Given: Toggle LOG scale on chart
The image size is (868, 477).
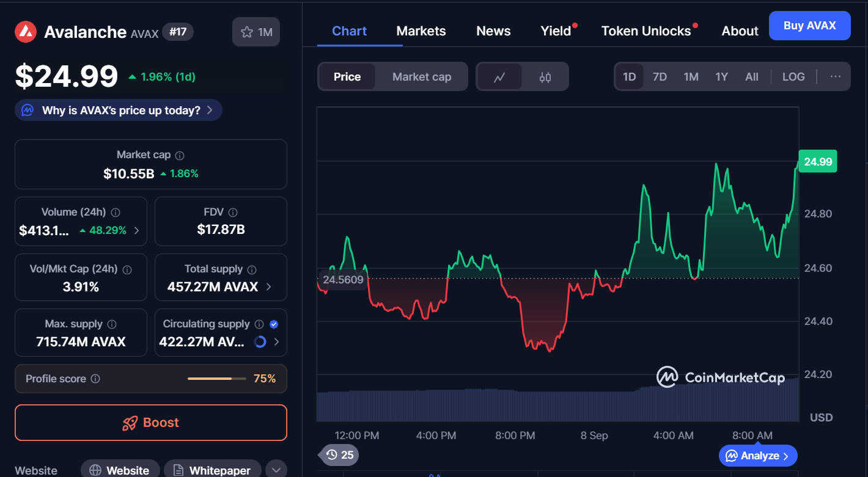Looking at the screenshot, I should (793, 77).
